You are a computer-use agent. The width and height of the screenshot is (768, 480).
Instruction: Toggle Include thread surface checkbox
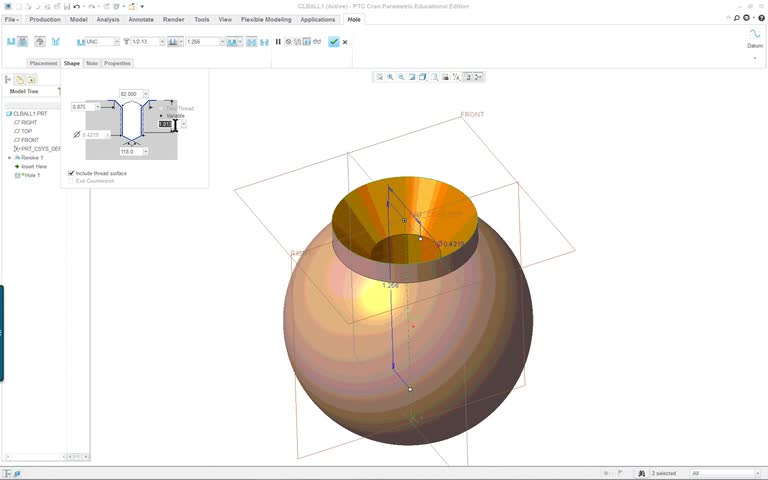tap(71, 173)
